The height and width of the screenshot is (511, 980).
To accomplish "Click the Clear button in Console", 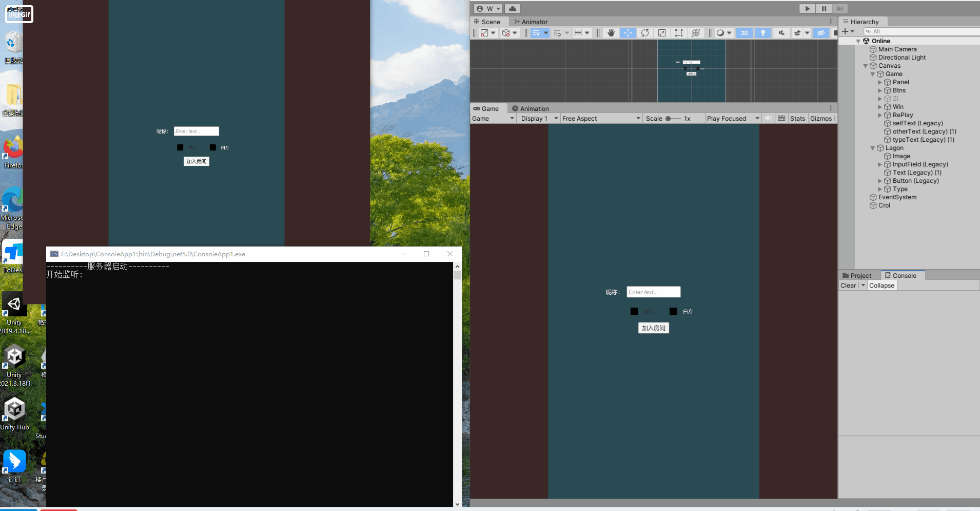I will pyautogui.click(x=848, y=286).
